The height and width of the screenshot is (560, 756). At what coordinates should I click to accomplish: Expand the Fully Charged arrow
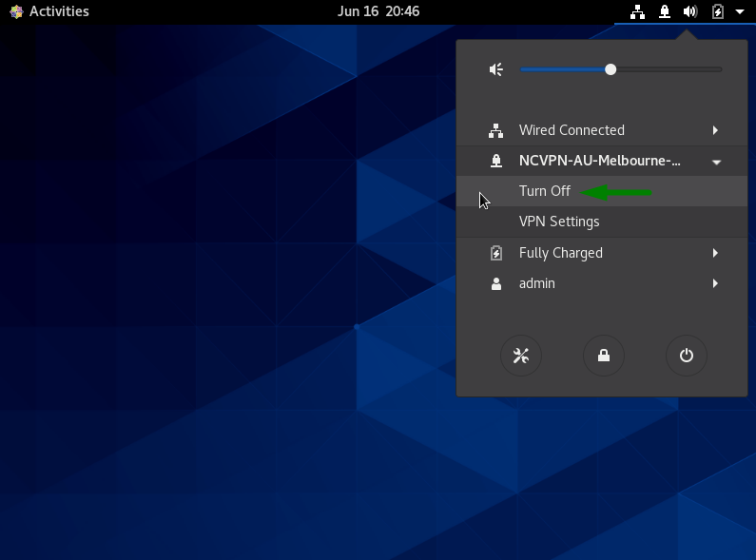(x=715, y=253)
